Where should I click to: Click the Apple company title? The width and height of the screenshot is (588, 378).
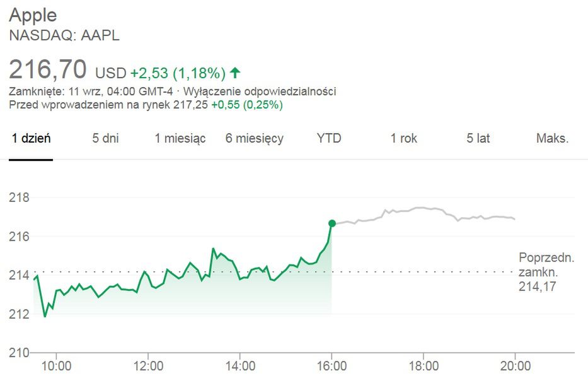(33, 15)
